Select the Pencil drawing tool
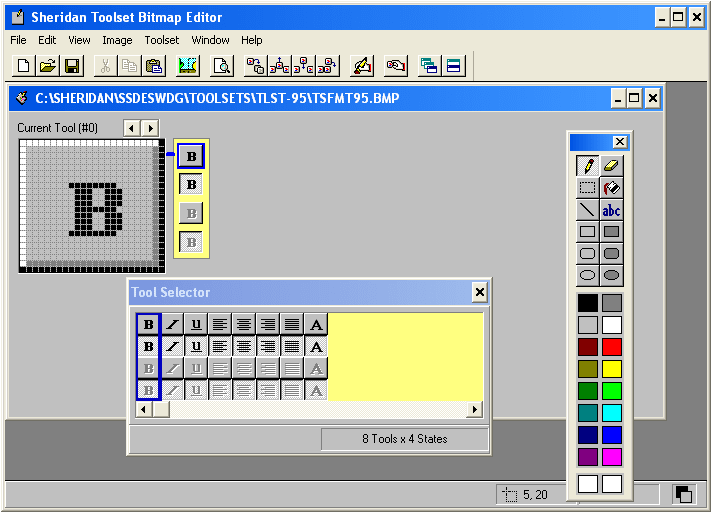The height and width of the screenshot is (514, 715). [x=587, y=165]
